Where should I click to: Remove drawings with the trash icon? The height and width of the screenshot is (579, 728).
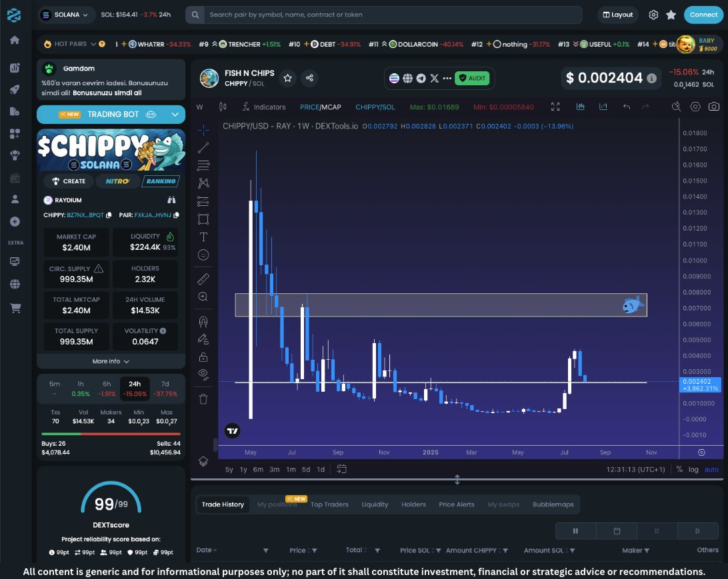click(203, 399)
